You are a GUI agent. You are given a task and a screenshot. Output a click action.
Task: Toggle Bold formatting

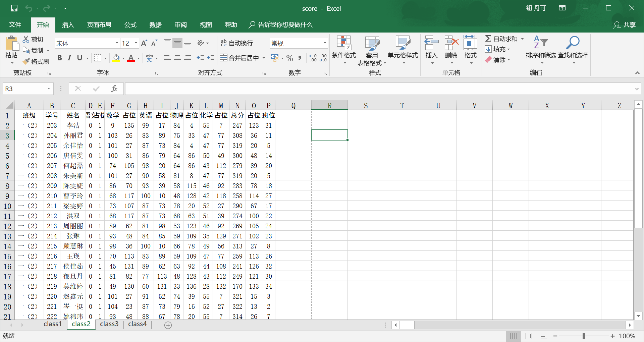[x=60, y=58]
